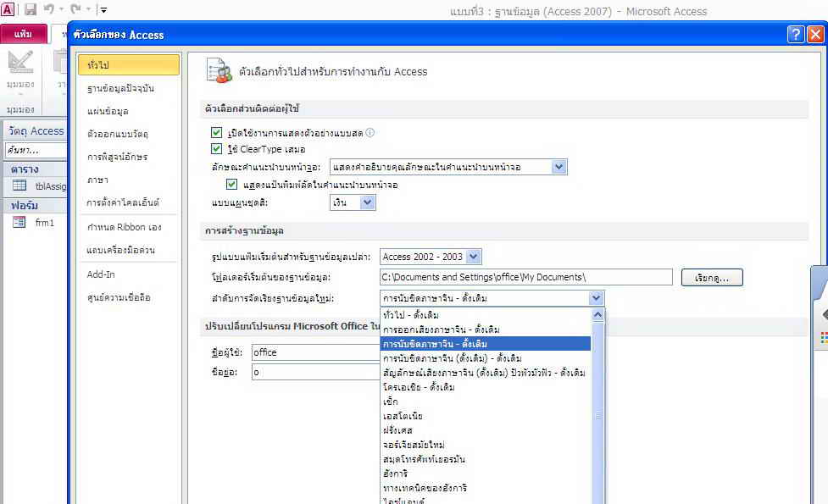This screenshot has width=828, height=504.
Task: Click the user name field containing office
Action: (x=316, y=352)
